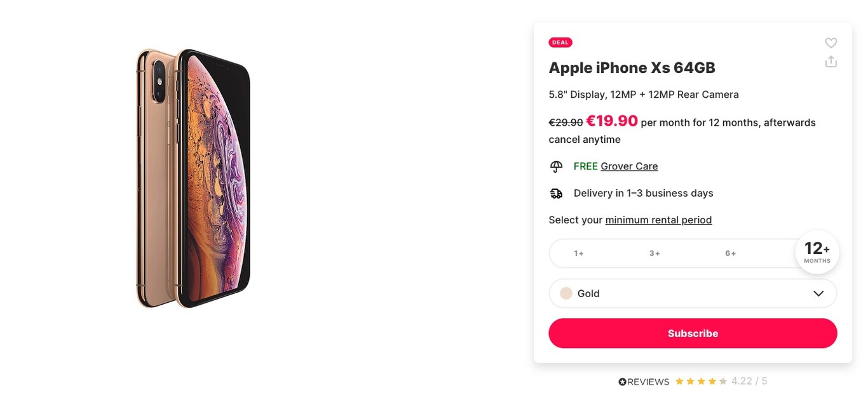Open the Gold color dropdown
The width and height of the screenshot is (868, 405).
(x=692, y=293)
